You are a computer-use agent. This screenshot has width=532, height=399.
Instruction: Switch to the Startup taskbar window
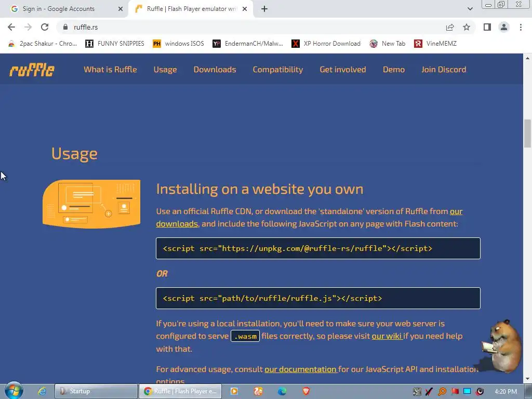(x=96, y=391)
